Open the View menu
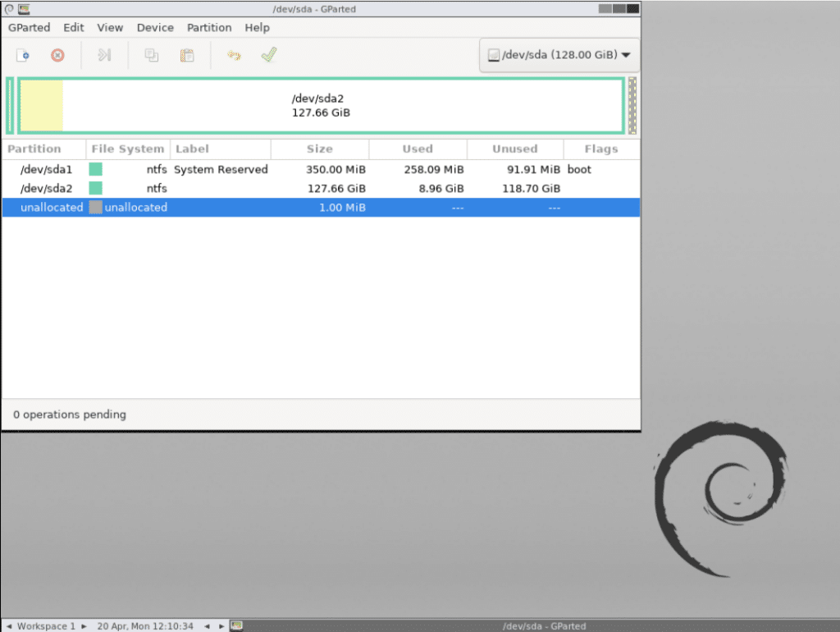This screenshot has width=840, height=632. pos(110,27)
